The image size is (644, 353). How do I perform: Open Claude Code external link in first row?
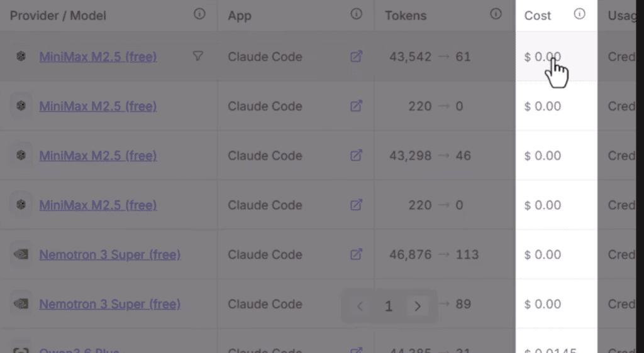tap(356, 57)
